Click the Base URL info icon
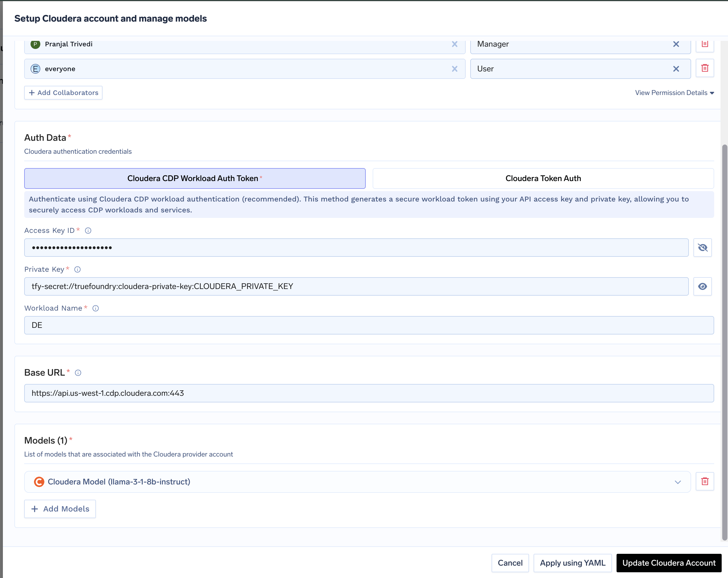Image resolution: width=728 pixels, height=578 pixels. click(78, 372)
